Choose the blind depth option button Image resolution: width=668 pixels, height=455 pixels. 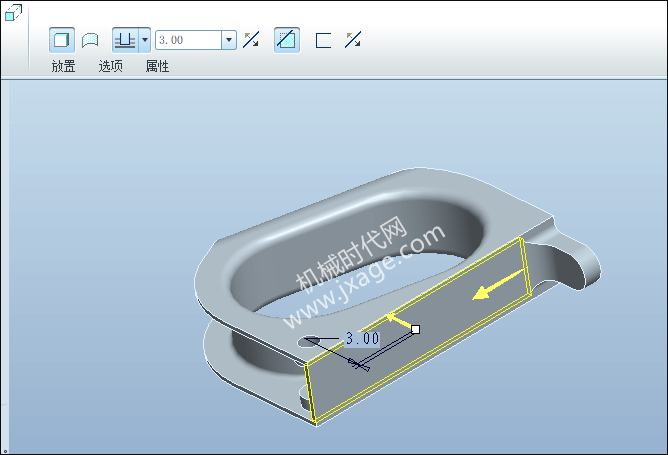click(125, 40)
